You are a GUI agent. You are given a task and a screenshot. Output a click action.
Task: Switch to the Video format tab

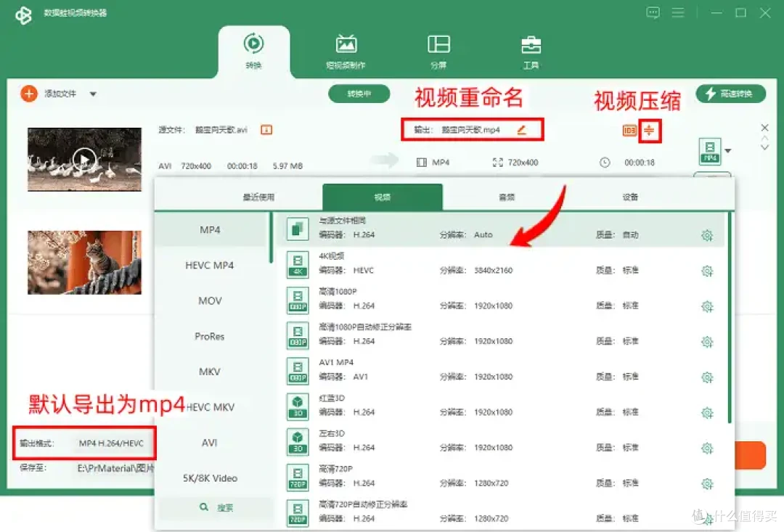[383, 197]
